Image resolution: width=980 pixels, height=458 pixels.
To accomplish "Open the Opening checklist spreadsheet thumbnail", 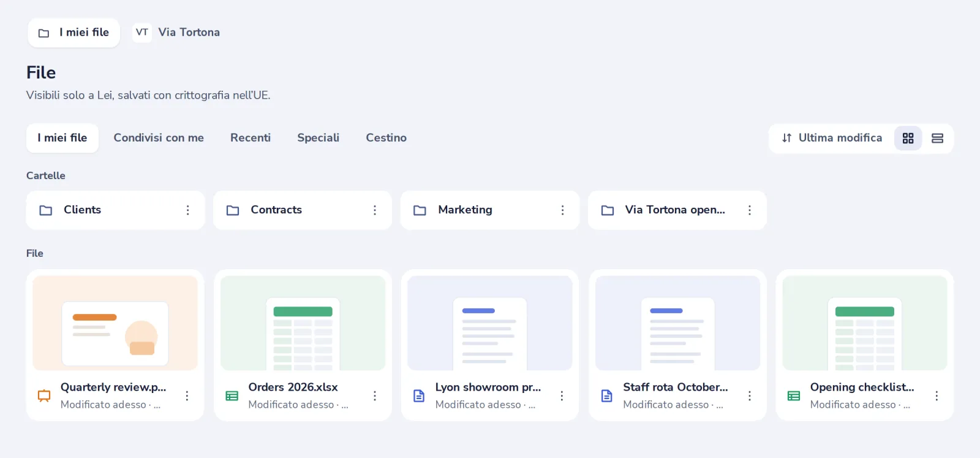I will pyautogui.click(x=865, y=323).
